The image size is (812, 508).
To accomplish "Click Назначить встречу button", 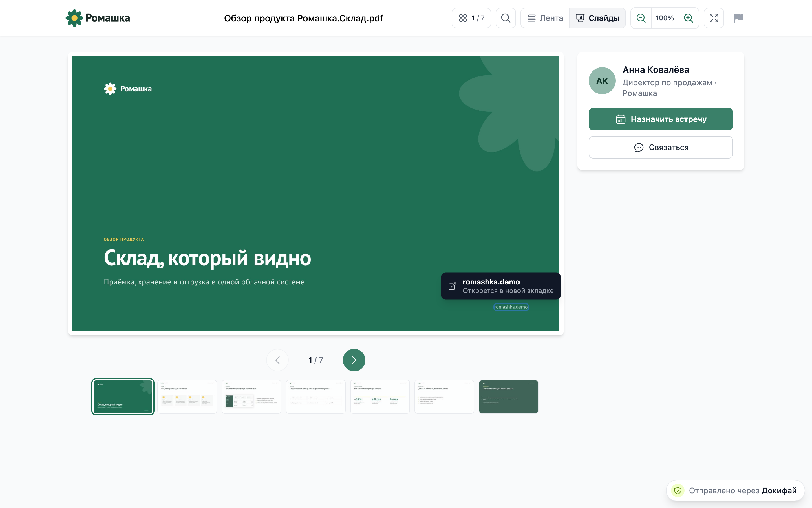I will 661,119.
